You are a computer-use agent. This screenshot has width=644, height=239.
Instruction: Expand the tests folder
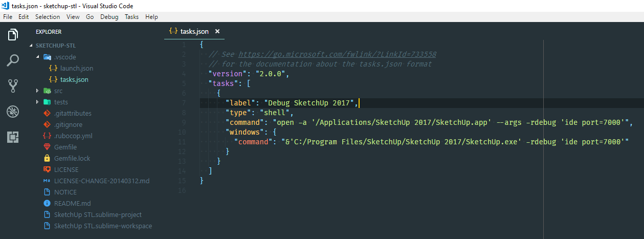[x=37, y=102]
